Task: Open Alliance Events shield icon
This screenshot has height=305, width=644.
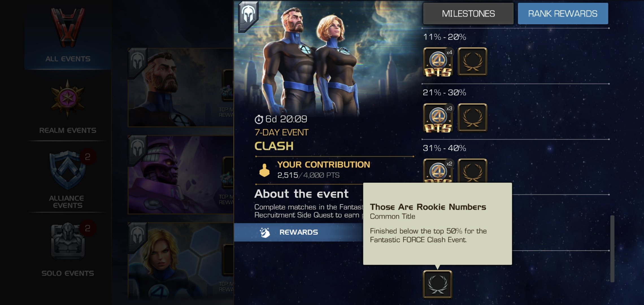Action: (68, 170)
